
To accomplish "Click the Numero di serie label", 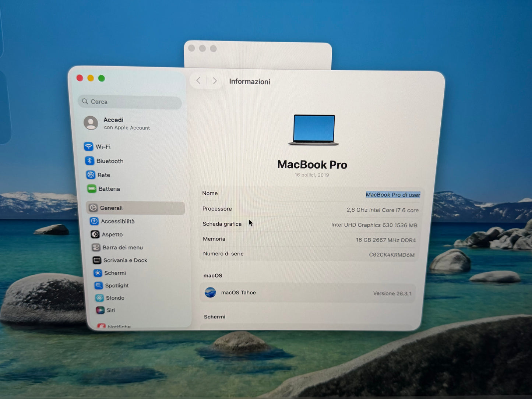I will tap(223, 254).
